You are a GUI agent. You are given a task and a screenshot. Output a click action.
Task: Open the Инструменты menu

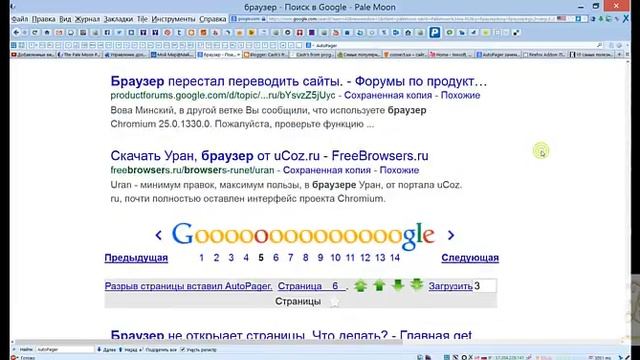tap(173, 19)
